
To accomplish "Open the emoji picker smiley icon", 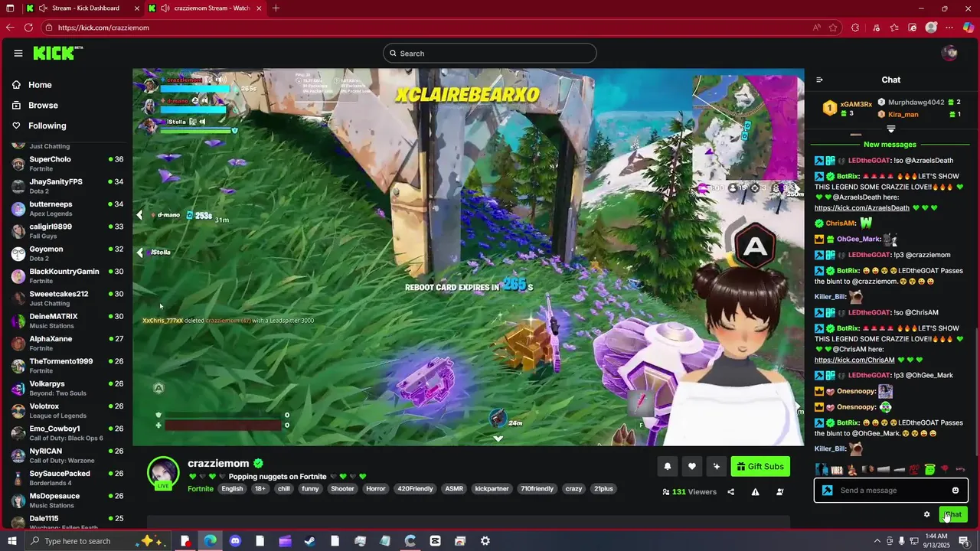I will pyautogui.click(x=955, y=491).
